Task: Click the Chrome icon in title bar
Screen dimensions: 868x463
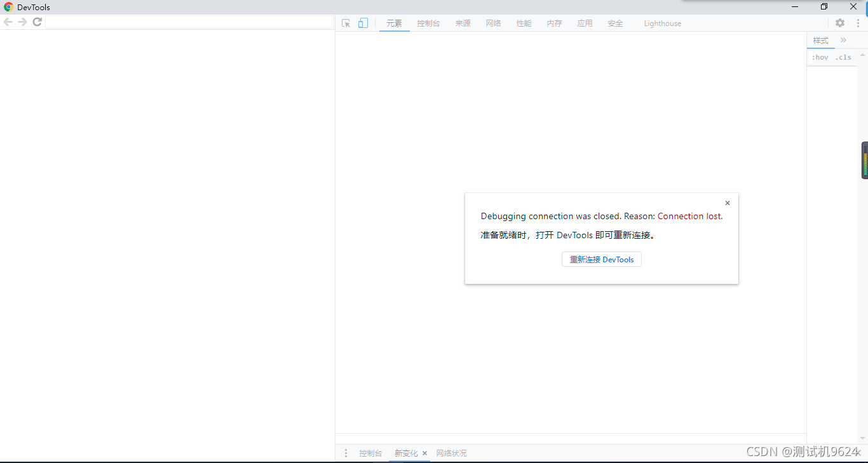Action: click(8, 7)
